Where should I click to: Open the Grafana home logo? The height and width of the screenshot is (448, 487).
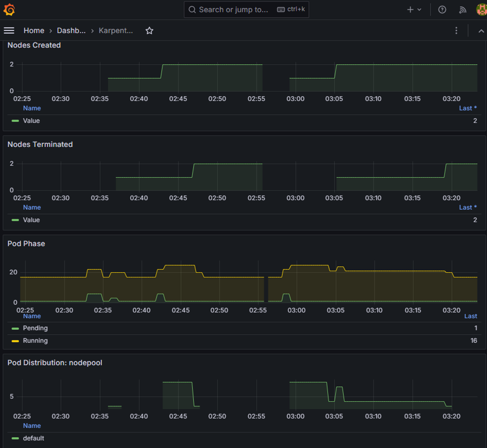[9, 10]
